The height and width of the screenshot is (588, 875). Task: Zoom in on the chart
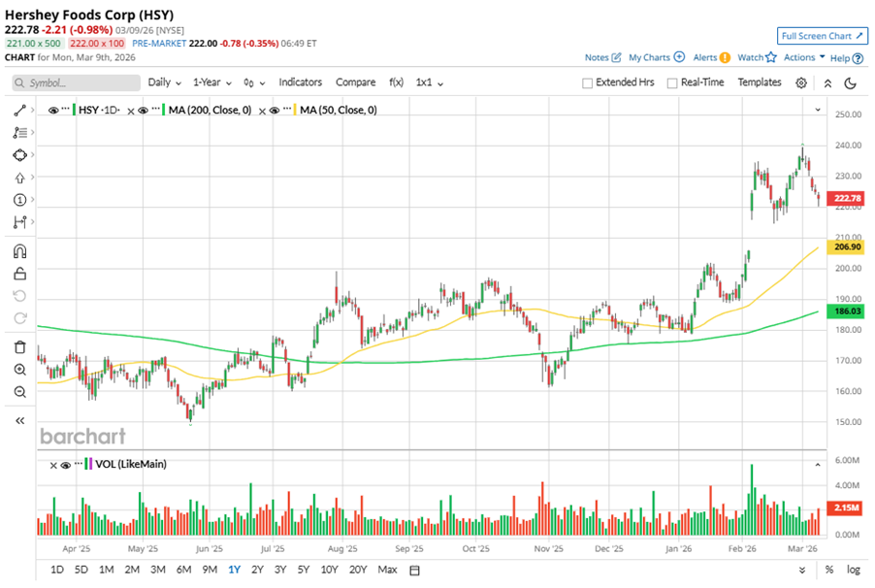pos(19,370)
